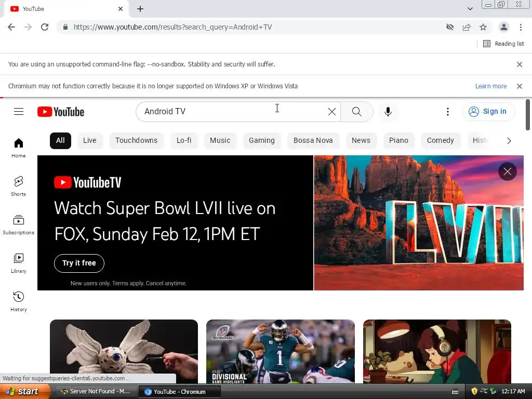Open YouTube settings three-dot menu
The image size is (532, 399).
point(447,112)
